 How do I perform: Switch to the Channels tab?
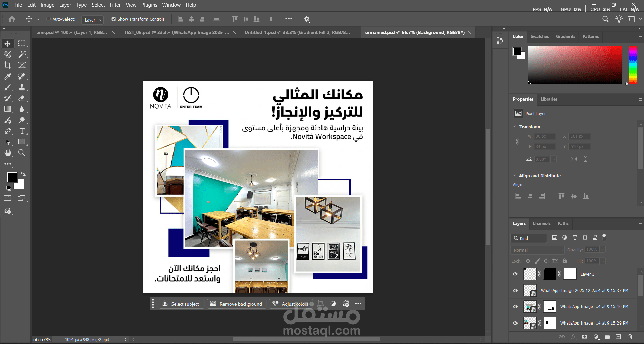click(541, 223)
